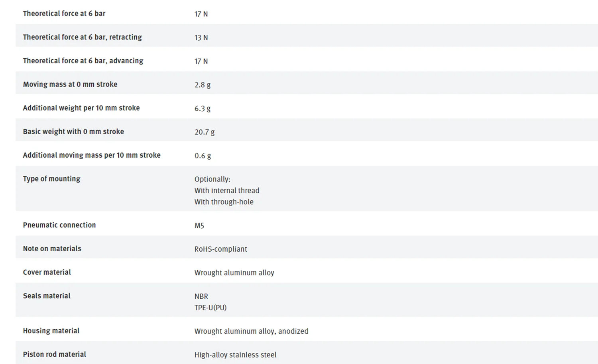Click the 'Type of mounting' label
The width and height of the screenshot is (598, 364).
point(51,178)
